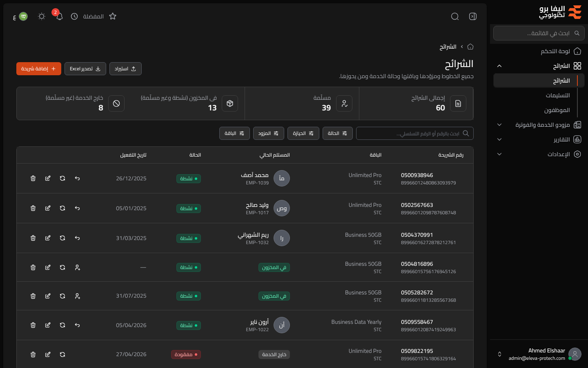Edit SIM 0504816896 with pencil icon
The width and height of the screenshot is (588, 368).
tap(48, 267)
